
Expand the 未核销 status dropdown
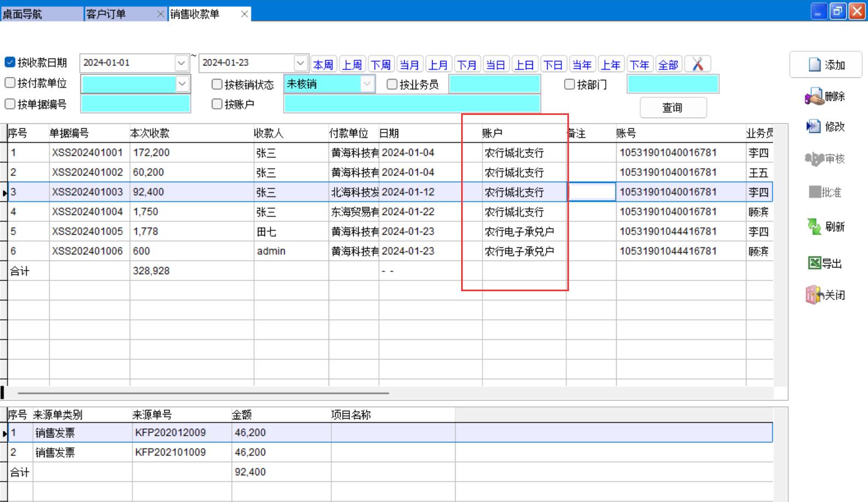pyautogui.click(x=367, y=84)
